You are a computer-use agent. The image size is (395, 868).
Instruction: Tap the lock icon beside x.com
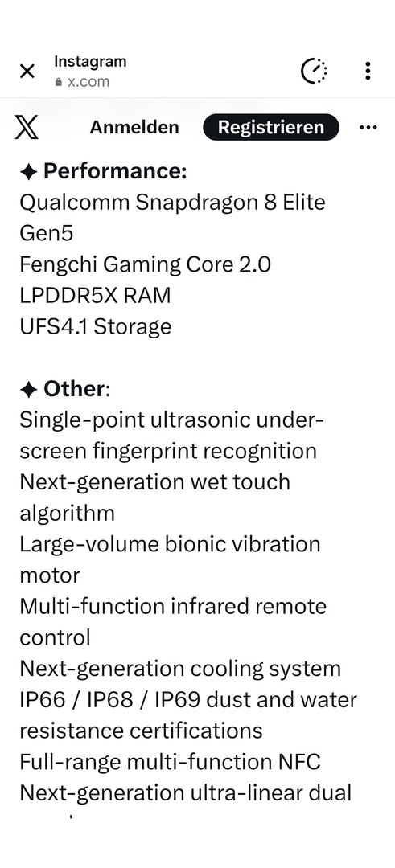point(59,82)
